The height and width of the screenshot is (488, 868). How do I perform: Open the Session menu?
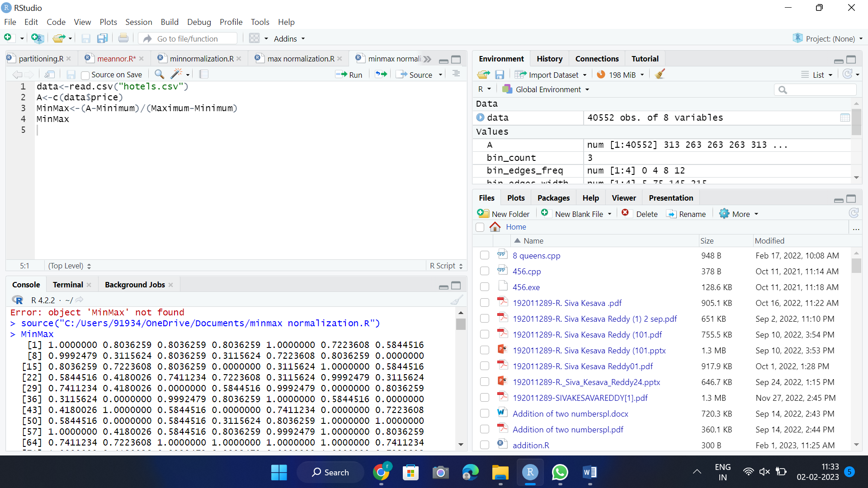pos(138,22)
